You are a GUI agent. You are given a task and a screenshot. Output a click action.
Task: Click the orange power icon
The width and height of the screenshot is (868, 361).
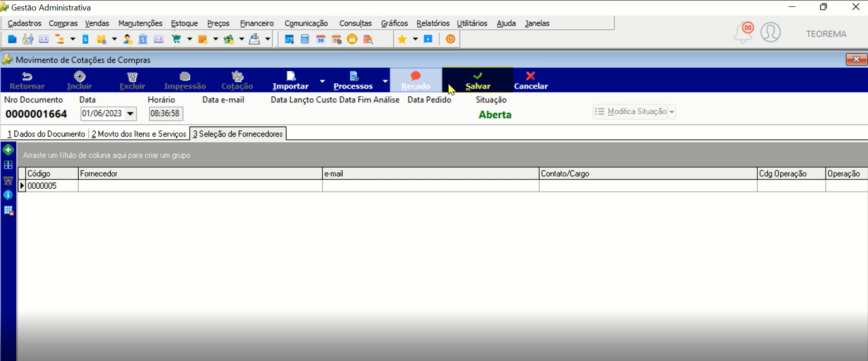(450, 39)
